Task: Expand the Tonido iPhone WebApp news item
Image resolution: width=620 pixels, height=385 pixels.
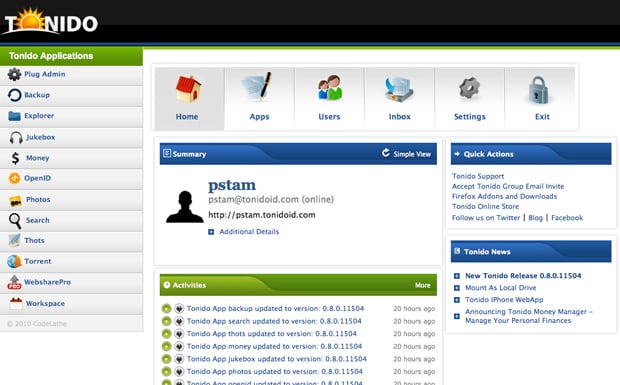Action: click(457, 300)
